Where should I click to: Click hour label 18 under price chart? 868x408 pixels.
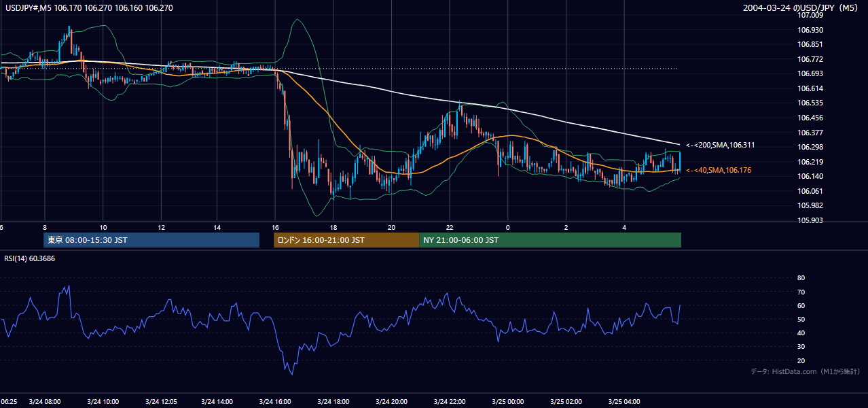(x=333, y=227)
